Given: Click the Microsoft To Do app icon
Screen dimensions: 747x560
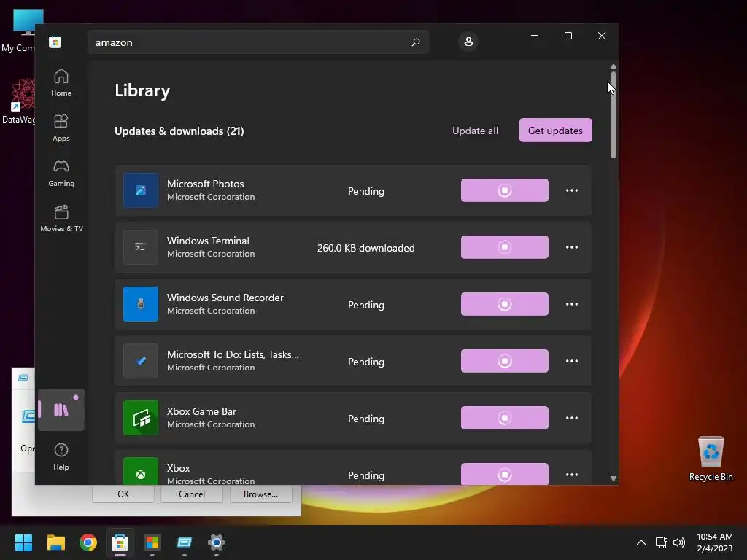Looking at the screenshot, I should (141, 361).
